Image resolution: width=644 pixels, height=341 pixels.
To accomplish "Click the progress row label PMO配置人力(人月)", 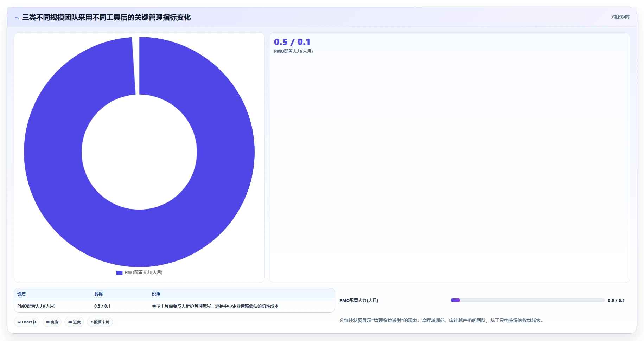I will click(x=359, y=301).
